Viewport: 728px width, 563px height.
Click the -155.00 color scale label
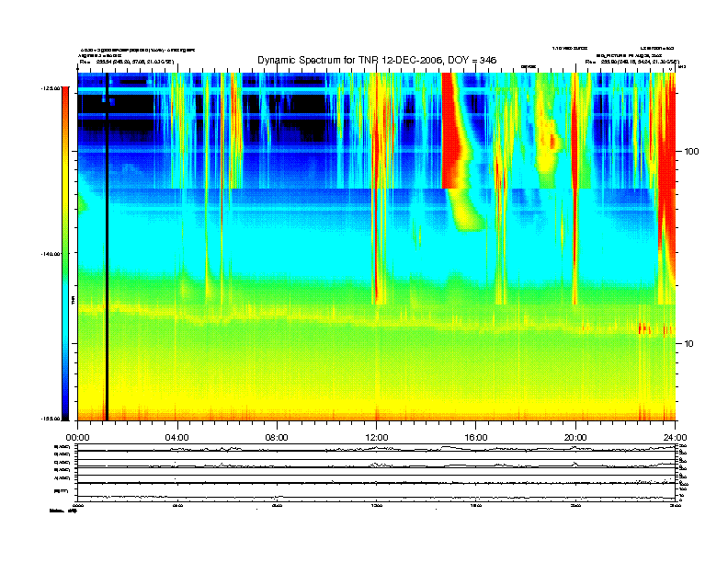coord(51,419)
